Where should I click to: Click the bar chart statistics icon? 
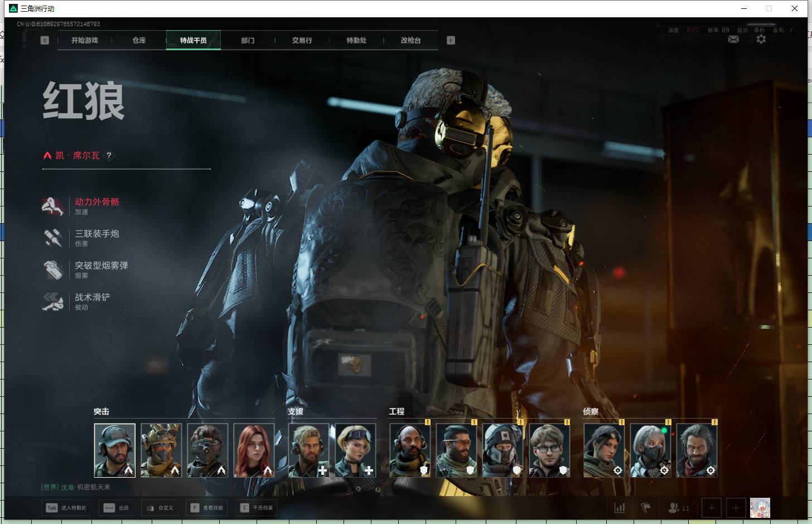coord(619,508)
